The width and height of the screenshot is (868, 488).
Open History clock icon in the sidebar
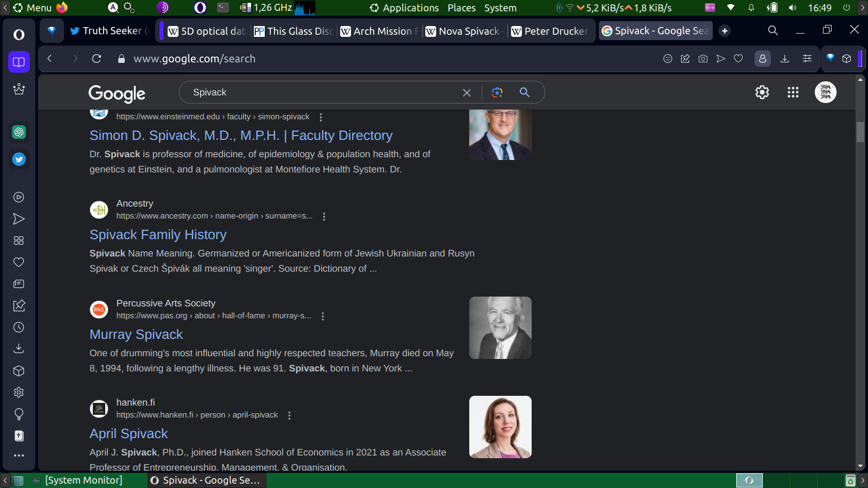(19, 328)
